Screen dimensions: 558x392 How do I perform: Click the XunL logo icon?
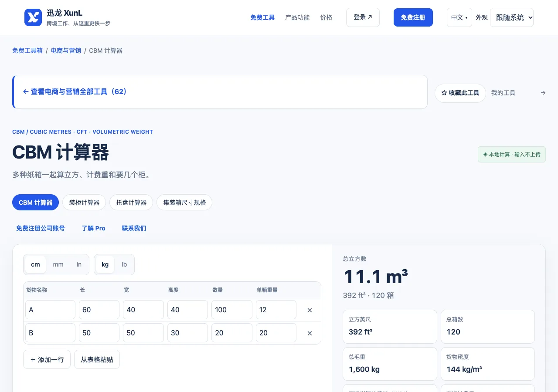pyautogui.click(x=33, y=17)
